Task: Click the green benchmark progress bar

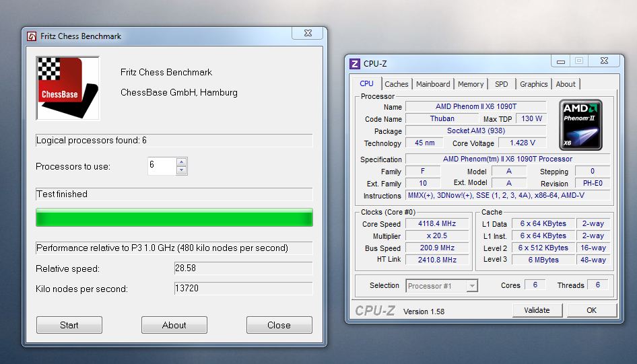Action: pyautogui.click(x=174, y=217)
